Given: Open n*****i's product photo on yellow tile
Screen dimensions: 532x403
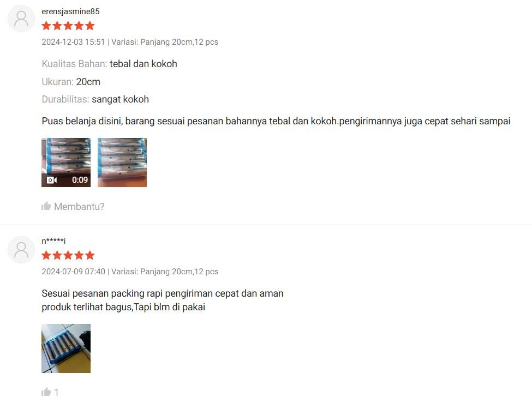Looking at the screenshot, I should [x=66, y=348].
